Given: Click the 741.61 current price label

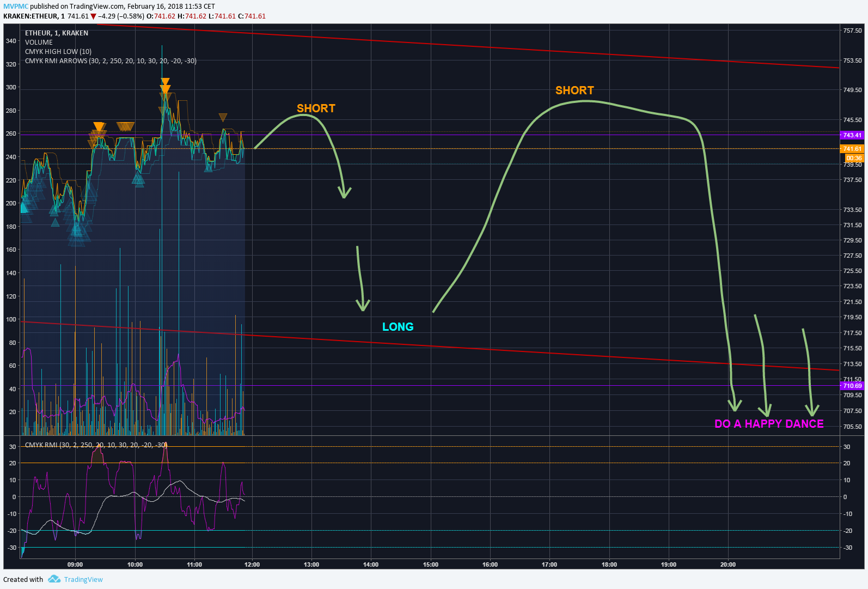Looking at the screenshot, I should click(x=852, y=149).
